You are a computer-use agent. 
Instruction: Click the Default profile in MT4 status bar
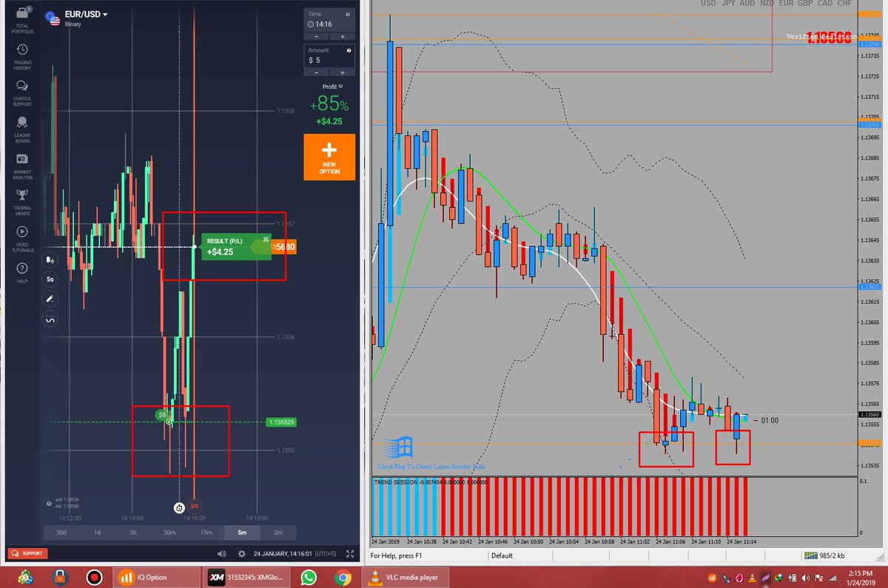[502, 555]
